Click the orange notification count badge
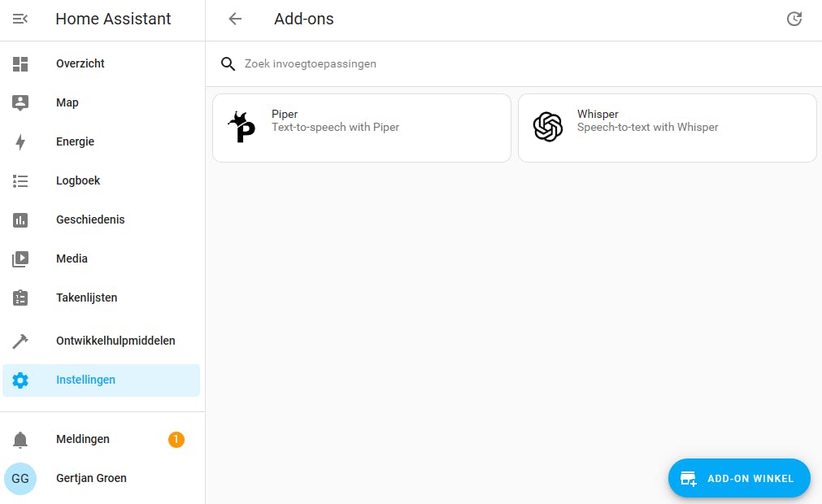The width and height of the screenshot is (822, 504). (176, 440)
